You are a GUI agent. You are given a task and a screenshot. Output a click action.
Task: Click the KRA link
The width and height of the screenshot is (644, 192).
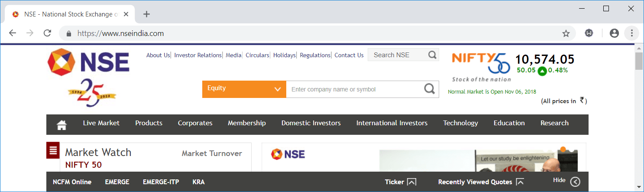tap(198, 182)
